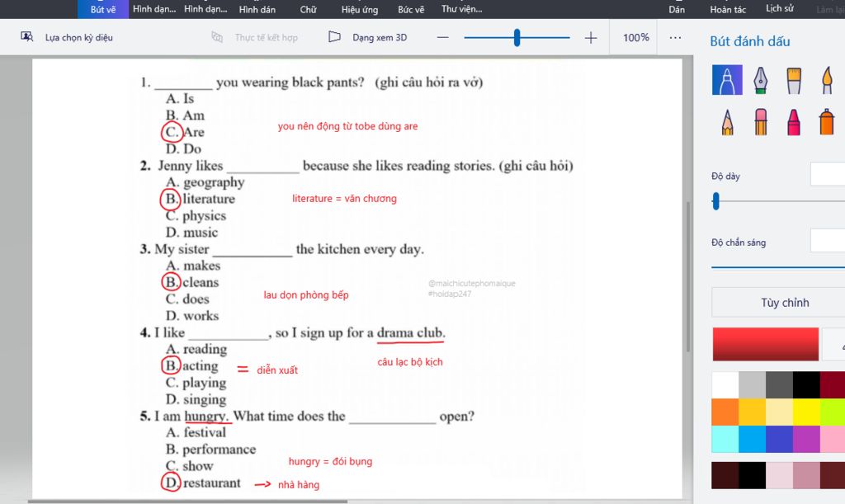Pick the gold color swatch
This screenshot has height=504, width=845.
pos(753,412)
